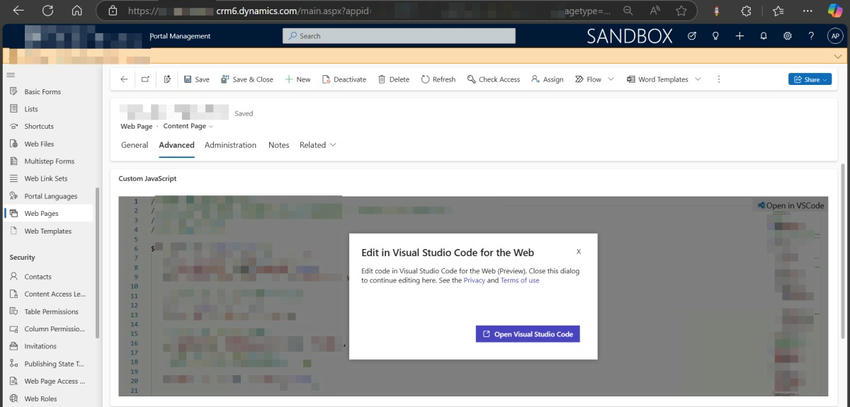Screen dimensions: 850x407
Task: Open browser settings and more ellipsis
Action: (x=807, y=10)
